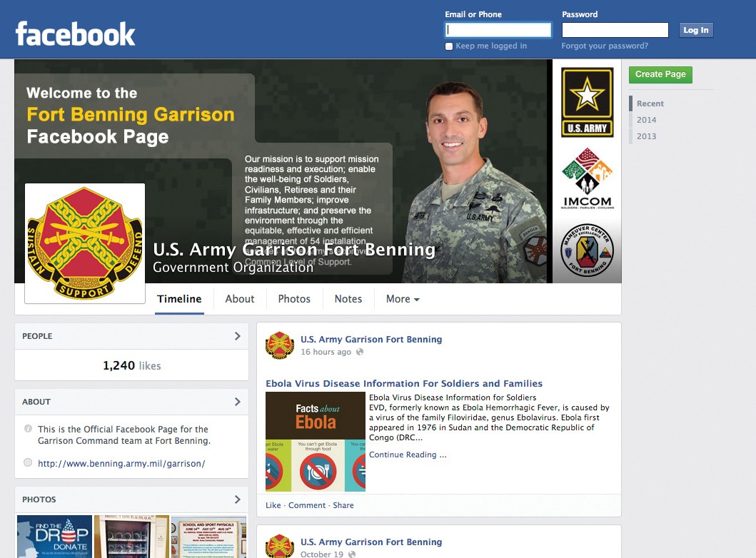This screenshot has width=756, height=558.
Task: Click the U.S. Army Garrison Fort Benning cover title
Action: point(294,250)
